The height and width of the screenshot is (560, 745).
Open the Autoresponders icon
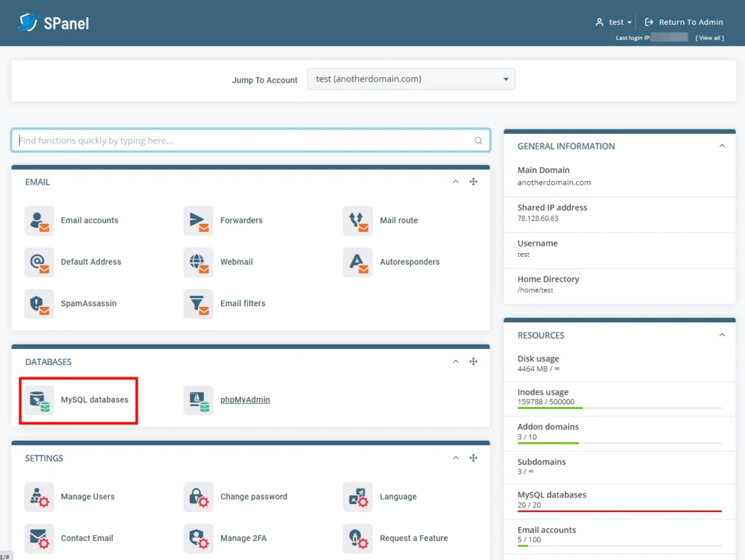click(357, 262)
